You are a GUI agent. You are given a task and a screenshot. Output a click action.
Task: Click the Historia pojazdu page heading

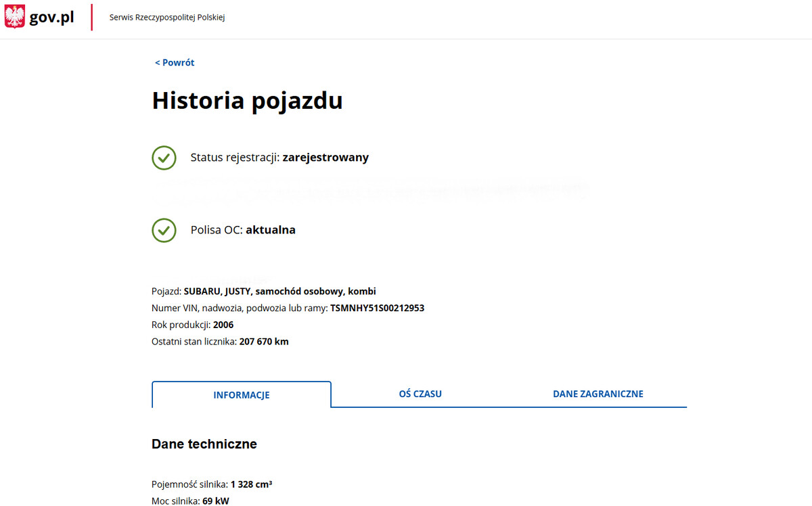coord(247,101)
